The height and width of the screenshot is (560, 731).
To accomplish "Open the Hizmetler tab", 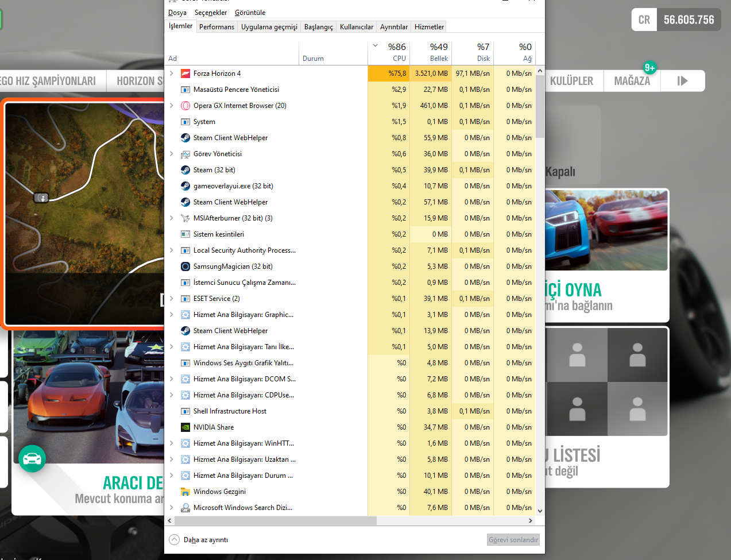I will click(429, 27).
